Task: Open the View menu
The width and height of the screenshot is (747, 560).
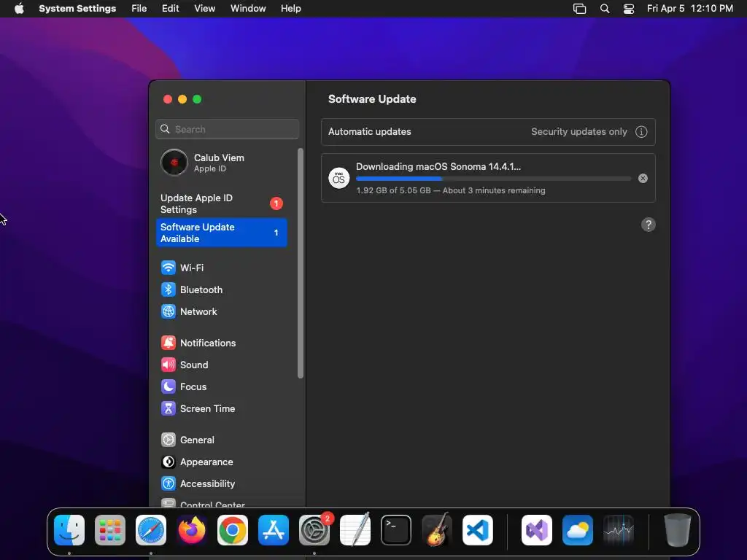Action: 204,9
